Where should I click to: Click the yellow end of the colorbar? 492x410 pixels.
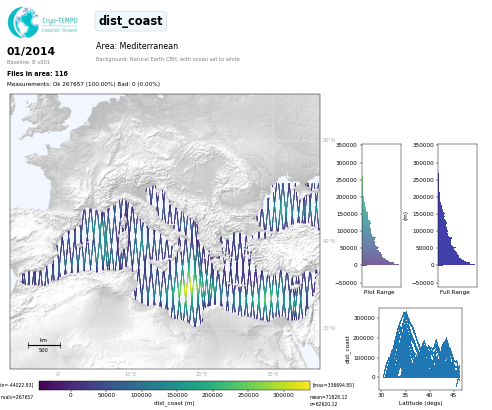click(x=306, y=385)
